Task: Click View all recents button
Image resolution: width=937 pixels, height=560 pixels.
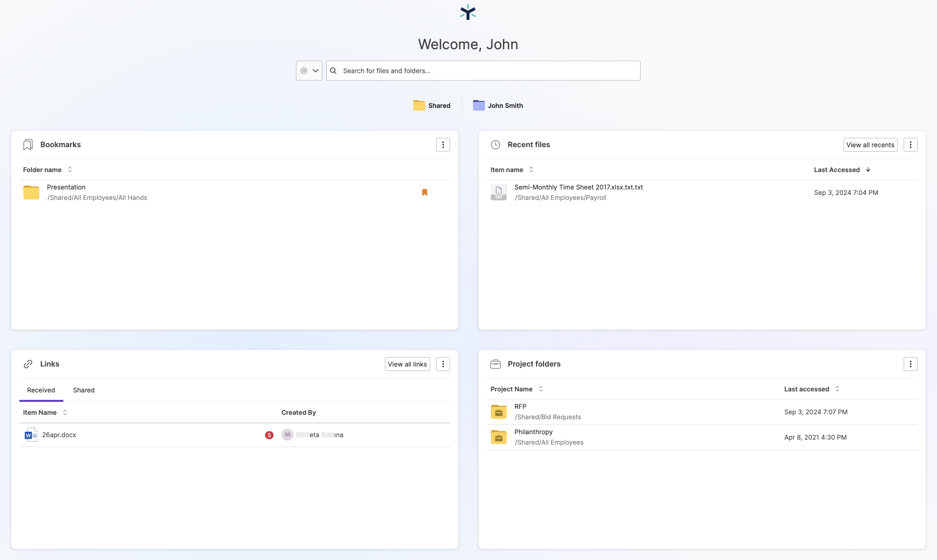Action: [870, 145]
